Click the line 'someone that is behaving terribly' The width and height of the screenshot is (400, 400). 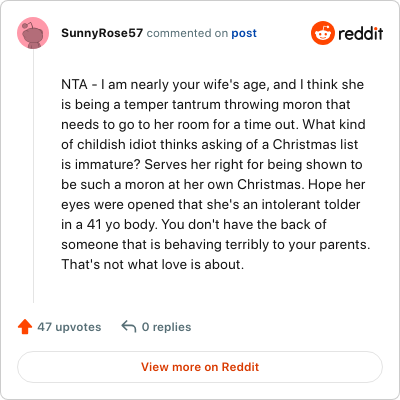[x=216, y=245]
